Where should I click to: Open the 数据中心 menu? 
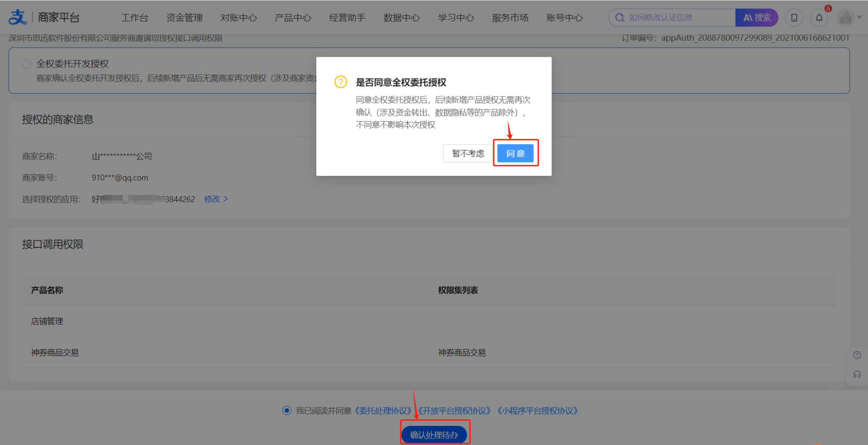pyautogui.click(x=402, y=18)
